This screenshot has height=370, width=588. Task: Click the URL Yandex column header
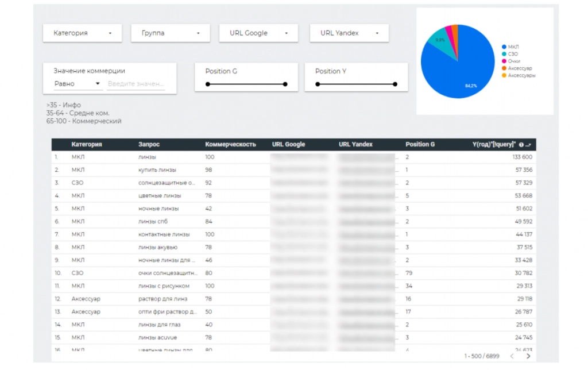[355, 144]
